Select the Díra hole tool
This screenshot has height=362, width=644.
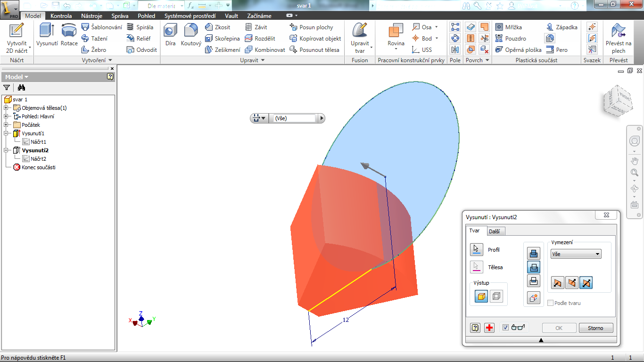(170, 34)
